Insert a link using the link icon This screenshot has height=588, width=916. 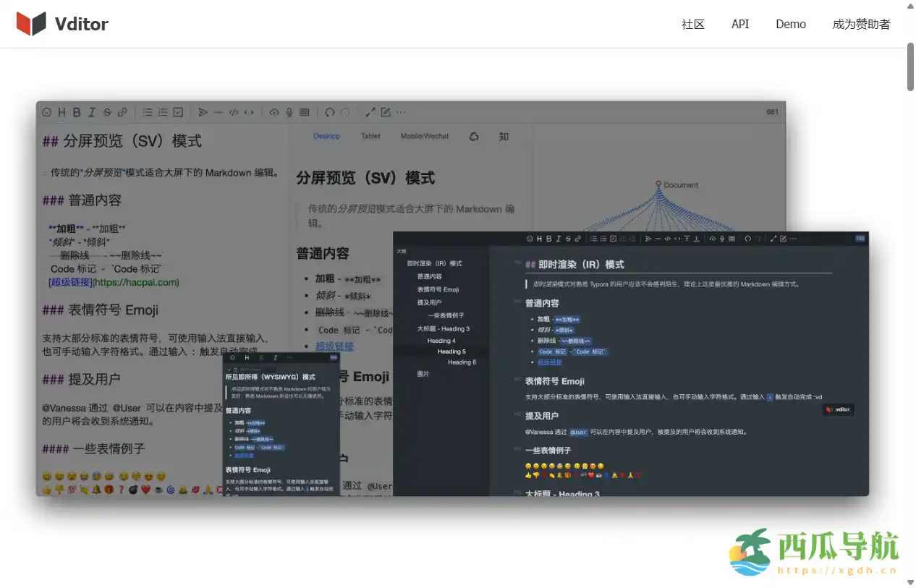click(121, 112)
